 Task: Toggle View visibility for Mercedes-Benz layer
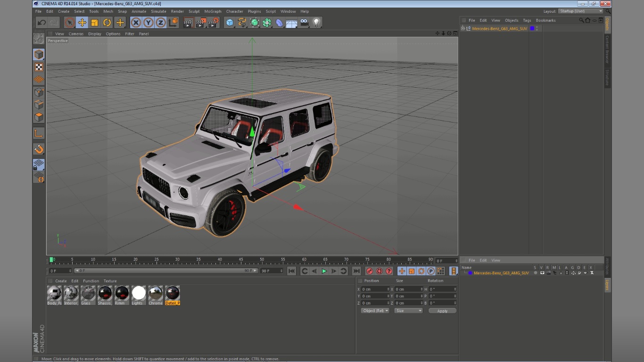(542, 273)
